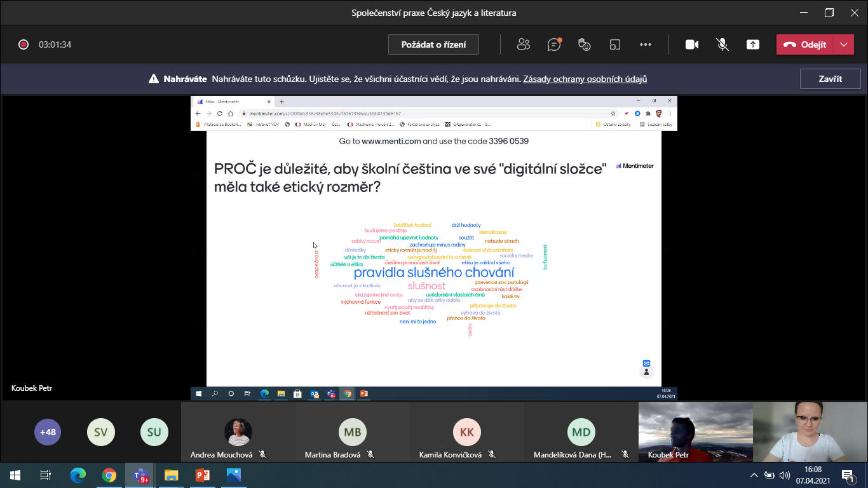Screen dimensions: 868x488
Task: Click the Požádat o řízení button
Action: pos(433,44)
